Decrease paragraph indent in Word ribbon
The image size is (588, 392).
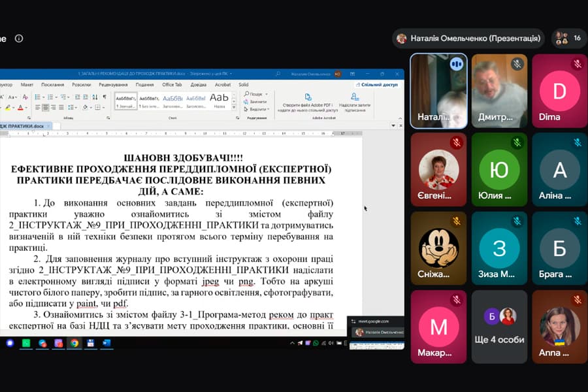77,97
